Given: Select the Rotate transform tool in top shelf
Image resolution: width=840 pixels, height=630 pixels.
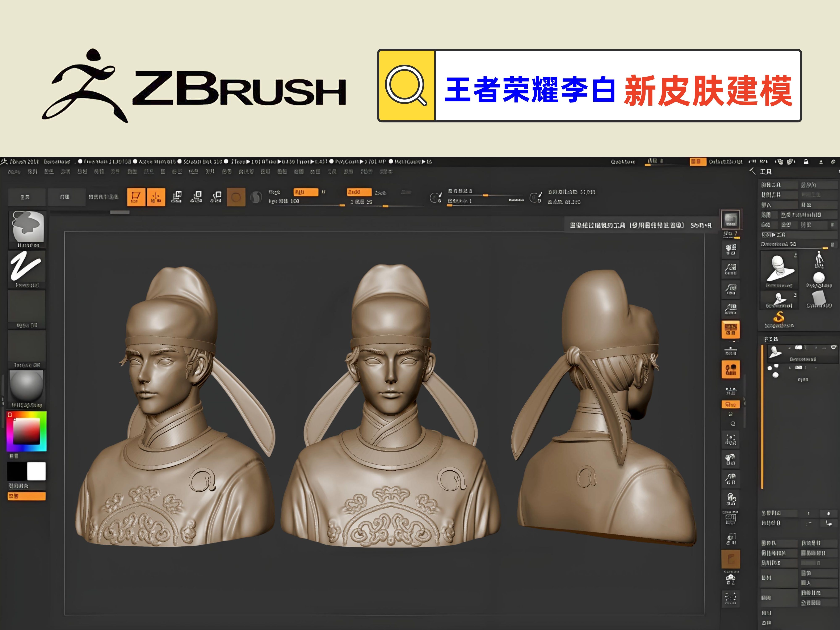Looking at the screenshot, I should coord(216,197).
